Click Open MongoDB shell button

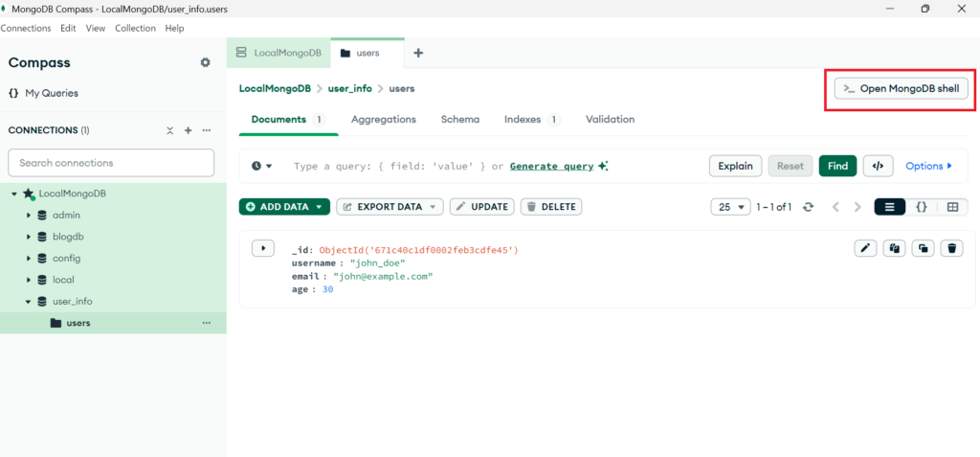[902, 89]
